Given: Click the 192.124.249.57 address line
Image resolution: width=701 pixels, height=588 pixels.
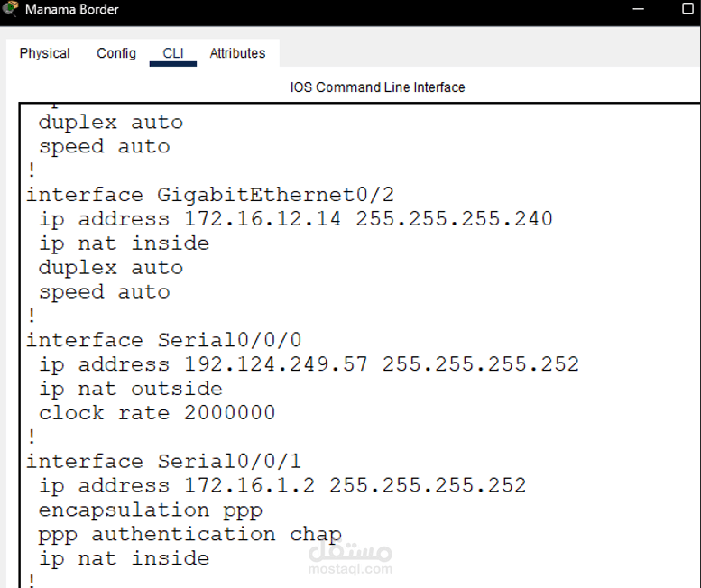Looking at the screenshot, I should click(309, 364).
